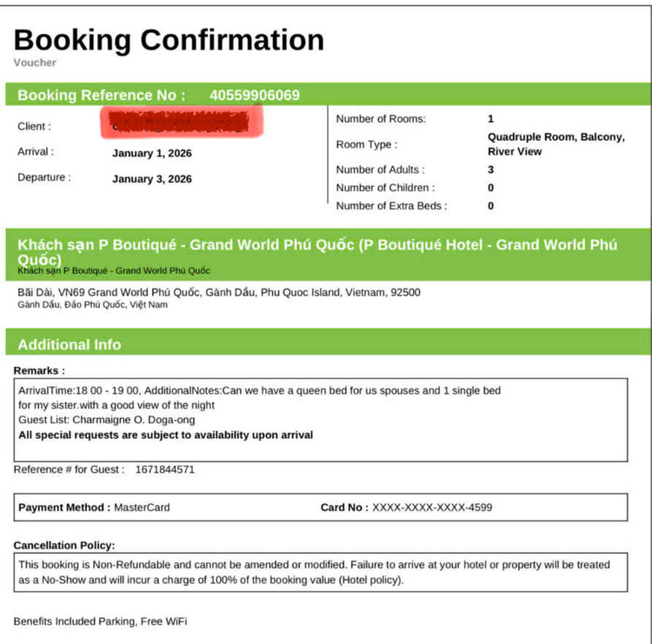Select guest reference number 1671844571

(x=165, y=469)
